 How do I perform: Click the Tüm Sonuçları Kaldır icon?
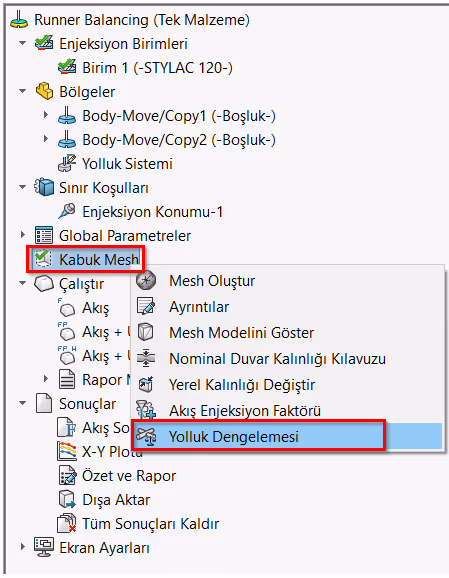pos(67,523)
